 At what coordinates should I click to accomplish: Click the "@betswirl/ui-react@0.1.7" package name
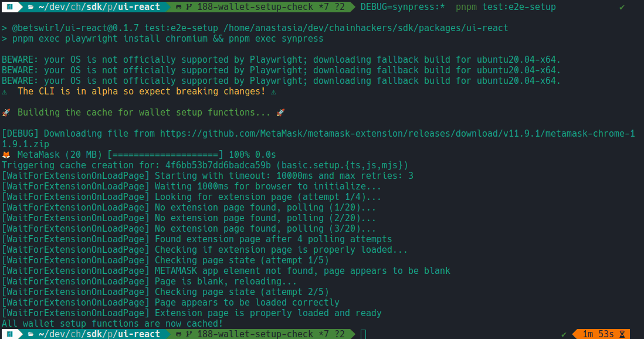76,28
